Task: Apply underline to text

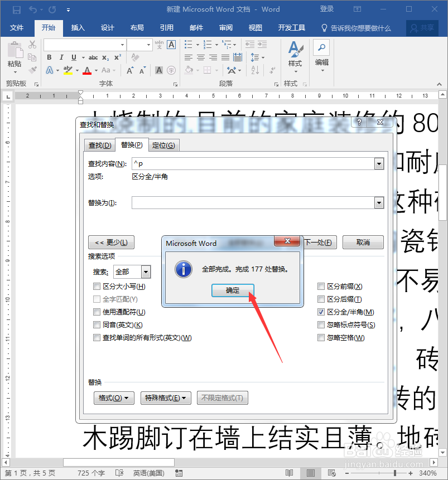Action: click(73, 57)
